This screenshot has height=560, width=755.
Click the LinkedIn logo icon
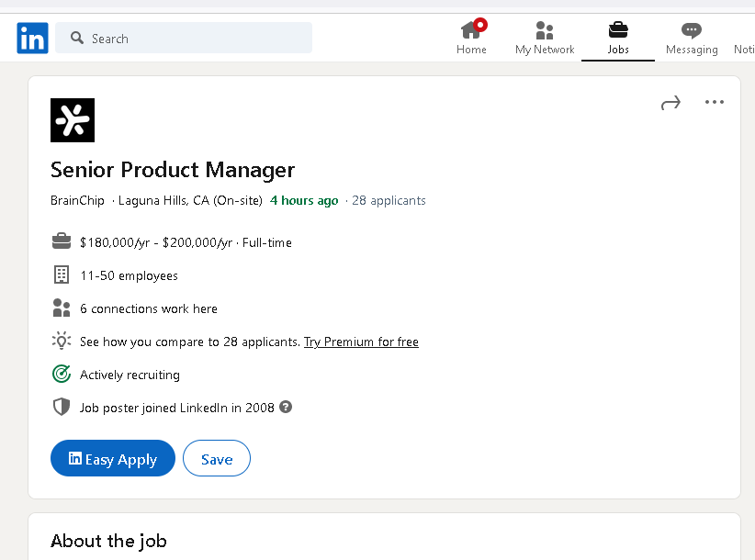click(x=32, y=39)
